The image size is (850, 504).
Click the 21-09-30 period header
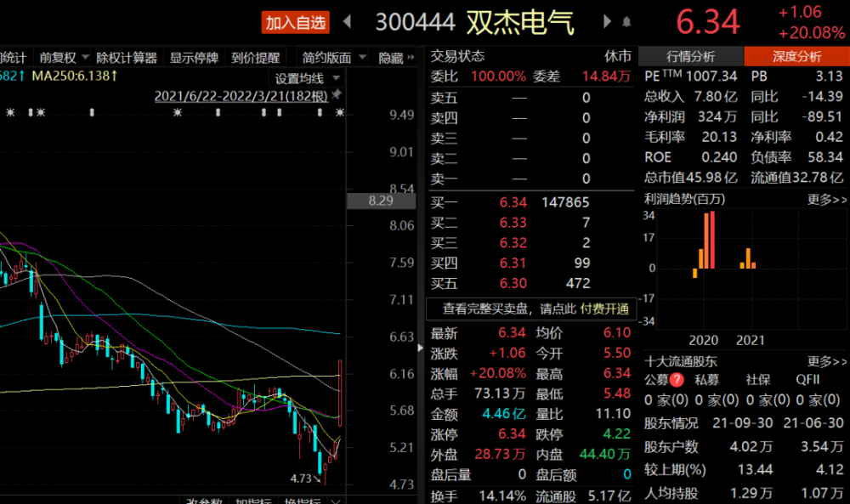[743, 422]
